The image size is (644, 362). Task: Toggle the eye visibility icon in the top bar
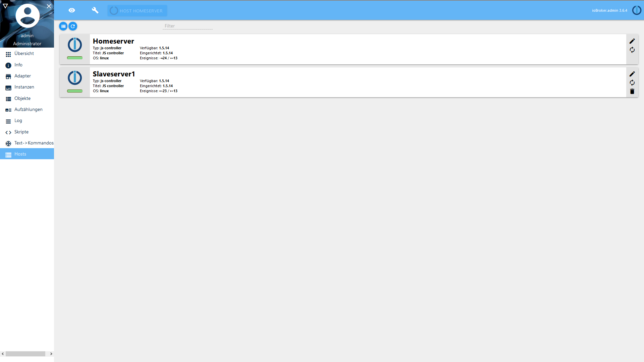(x=72, y=10)
